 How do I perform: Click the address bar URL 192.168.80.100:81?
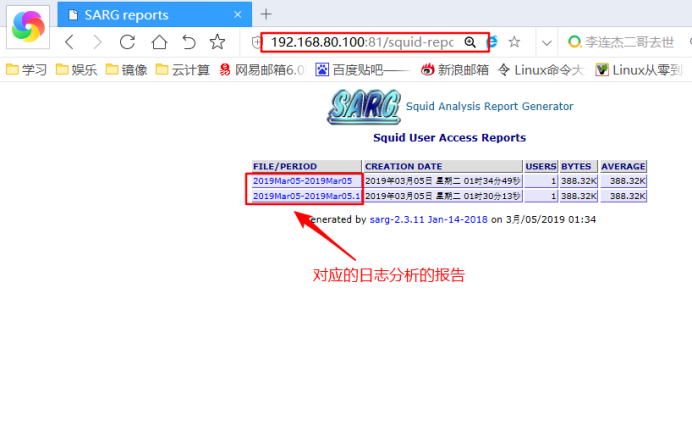pos(362,42)
